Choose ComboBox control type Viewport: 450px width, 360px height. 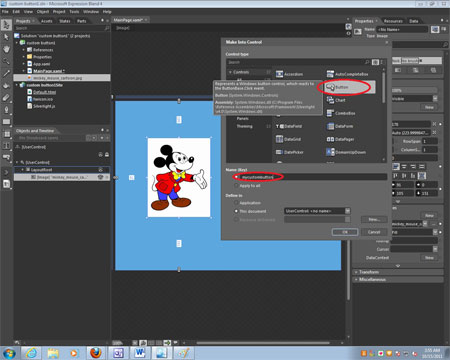click(x=341, y=113)
